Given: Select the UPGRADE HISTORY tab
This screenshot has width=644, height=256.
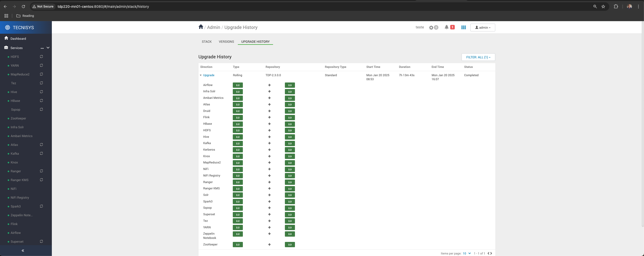Looking at the screenshot, I should (x=255, y=41).
